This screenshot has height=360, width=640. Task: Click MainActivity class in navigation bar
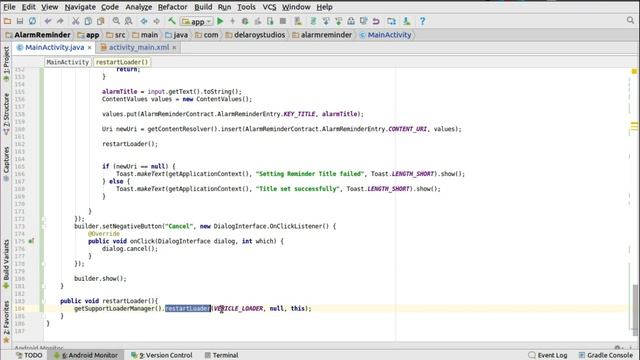click(385, 35)
